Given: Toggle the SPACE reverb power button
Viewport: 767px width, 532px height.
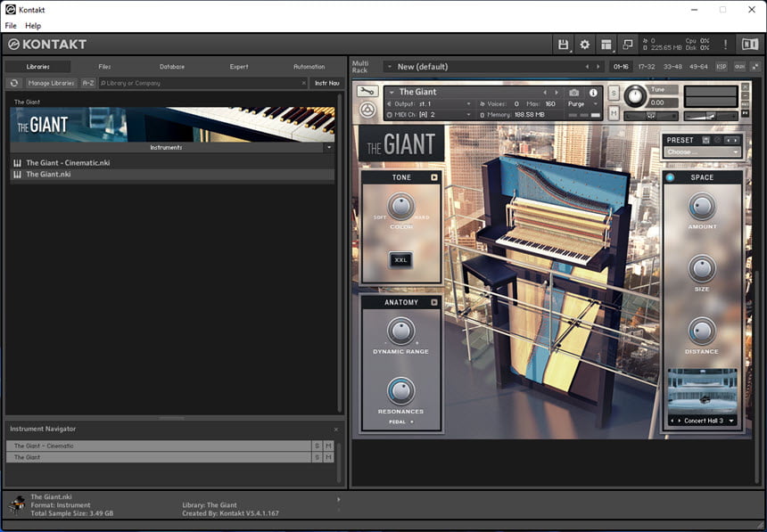Looking at the screenshot, I should pyautogui.click(x=670, y=177).
